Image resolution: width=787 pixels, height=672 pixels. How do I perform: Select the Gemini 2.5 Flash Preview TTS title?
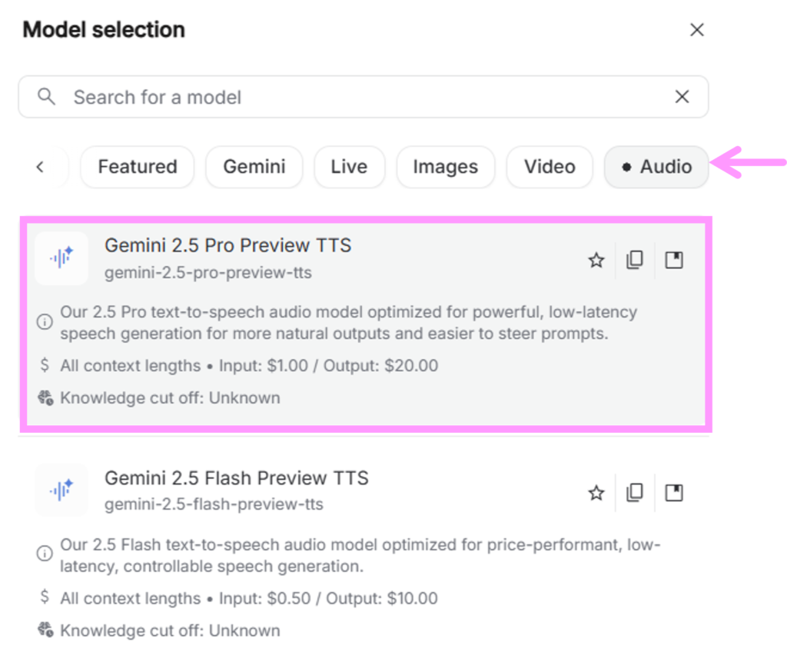237,478
